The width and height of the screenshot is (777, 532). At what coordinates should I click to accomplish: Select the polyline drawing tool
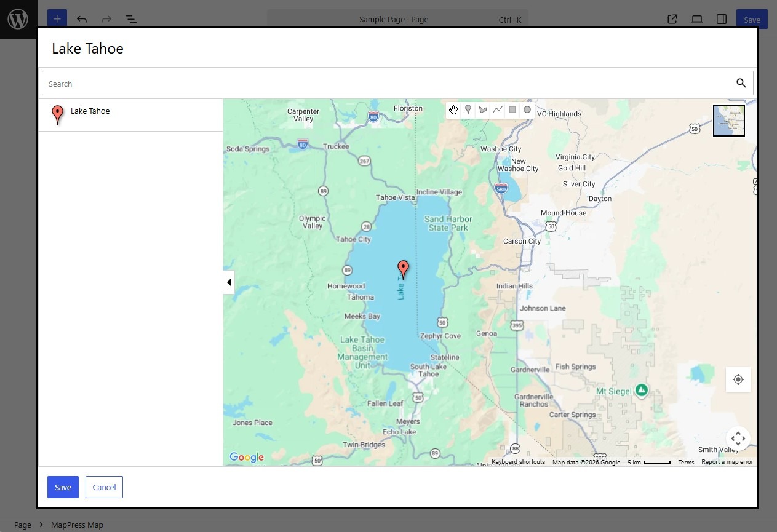[498, 110]
